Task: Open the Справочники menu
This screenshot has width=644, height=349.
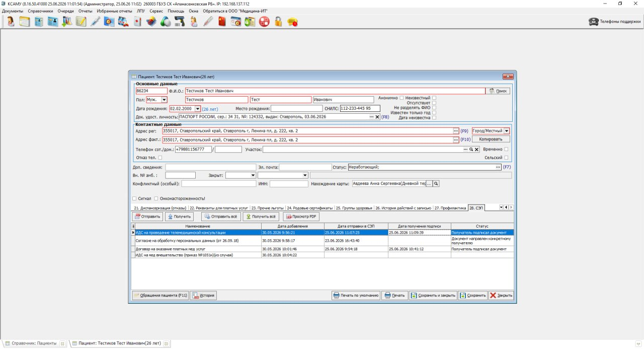Action: click(40, 11)
